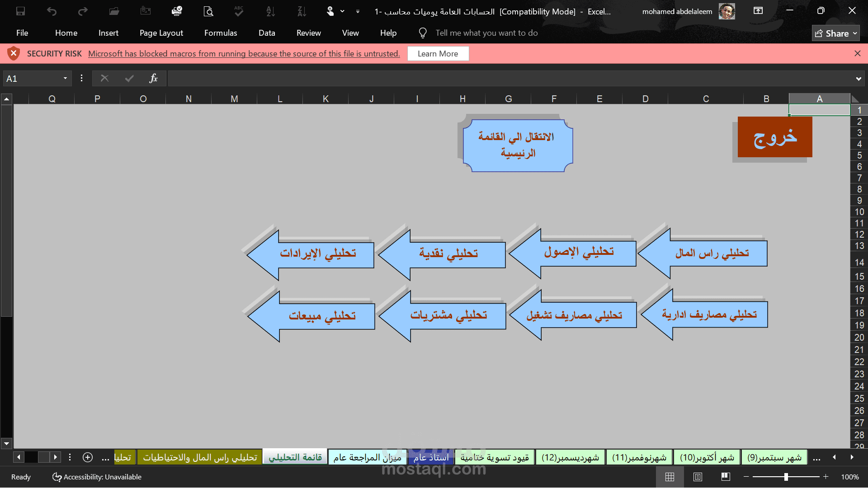Open the Help tab
The height and width of the screenshot is (488, 868).
388,33
